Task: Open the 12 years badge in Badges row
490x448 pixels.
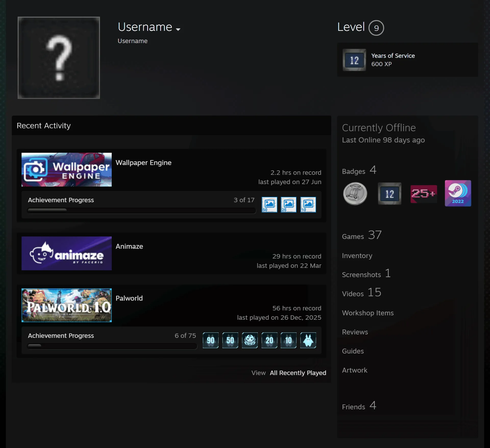Action: (x=389, y=194)
